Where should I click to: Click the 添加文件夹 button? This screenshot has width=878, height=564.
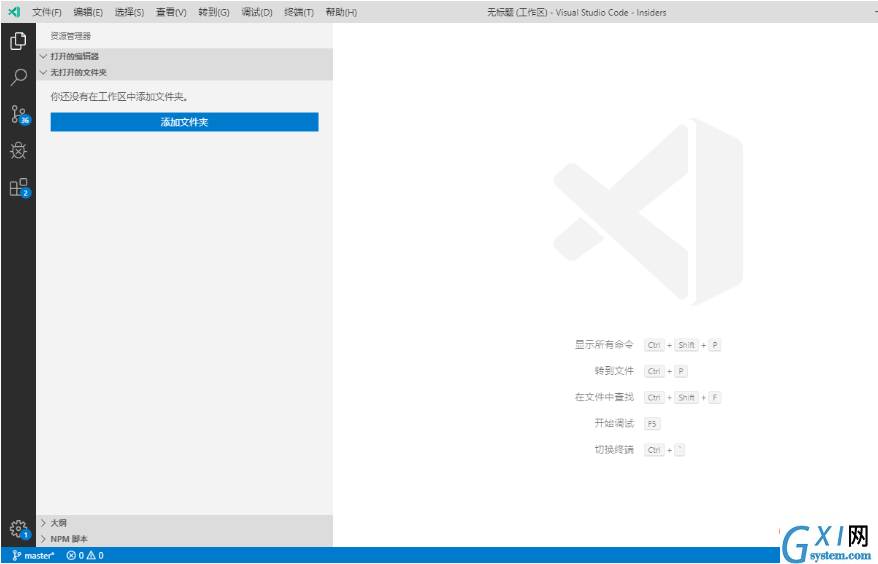pos(184,122)
